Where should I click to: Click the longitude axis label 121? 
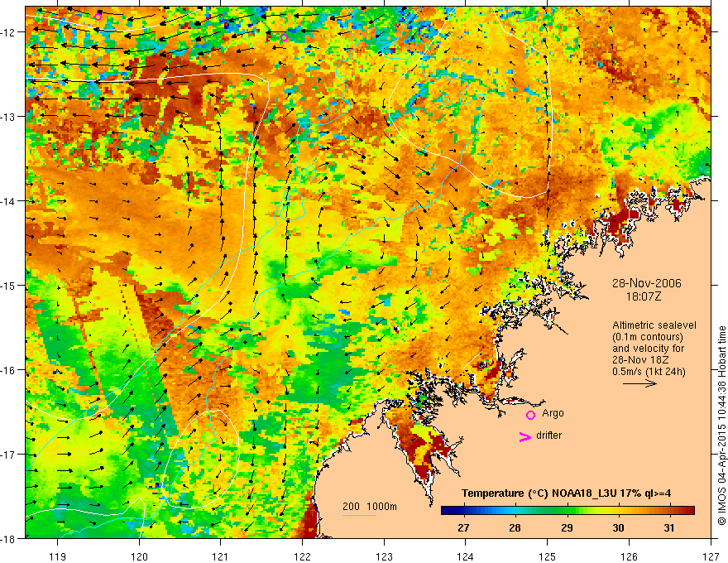(x=220, y=556)
